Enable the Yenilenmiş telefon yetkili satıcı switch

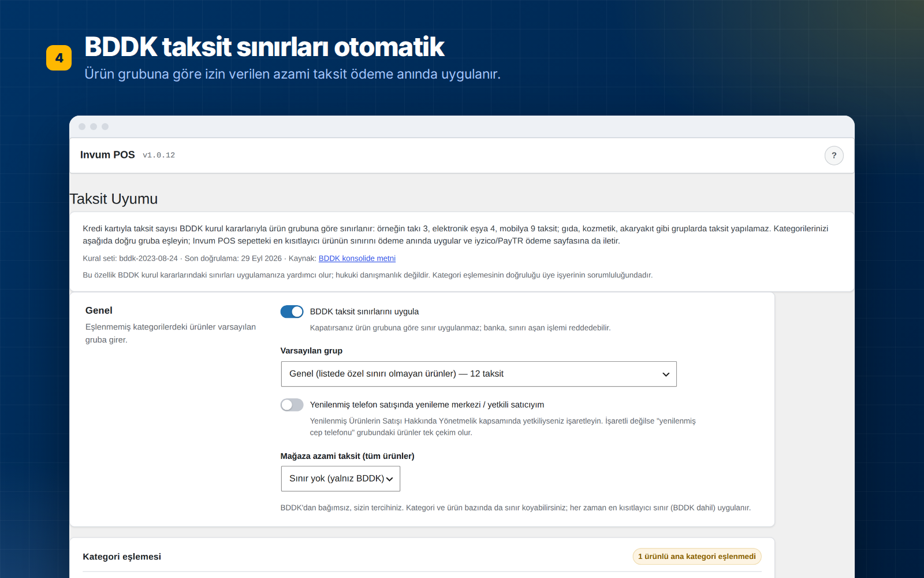click(292, 405)
